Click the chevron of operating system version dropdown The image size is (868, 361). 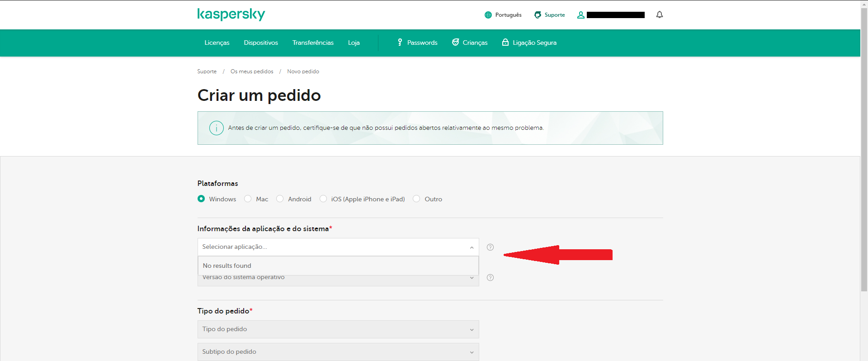click(x=472, y=278)
